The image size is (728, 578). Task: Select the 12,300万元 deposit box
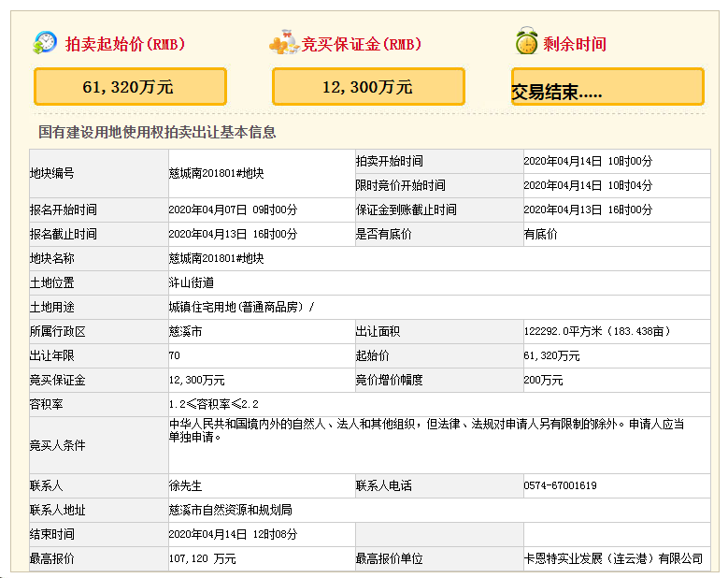(368, 87)
